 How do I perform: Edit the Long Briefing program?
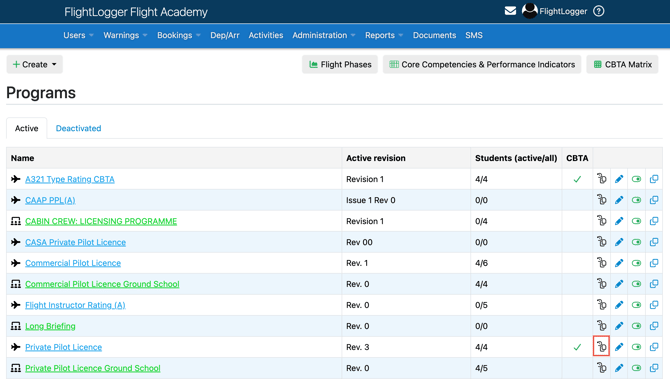pyautogui.click(x=619, y=326)
